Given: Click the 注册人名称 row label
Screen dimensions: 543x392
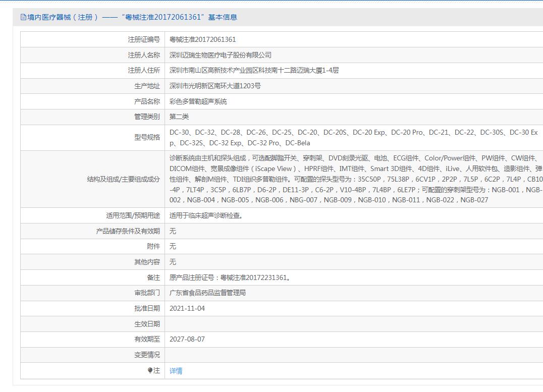Looking at the screenshot, I should click(144, 55).
